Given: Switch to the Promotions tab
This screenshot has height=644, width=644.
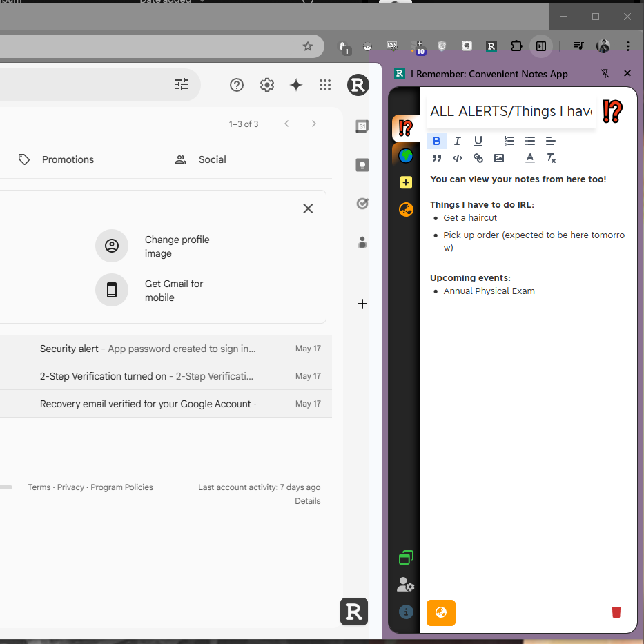Looking at the screenshot, I should 57,159.
